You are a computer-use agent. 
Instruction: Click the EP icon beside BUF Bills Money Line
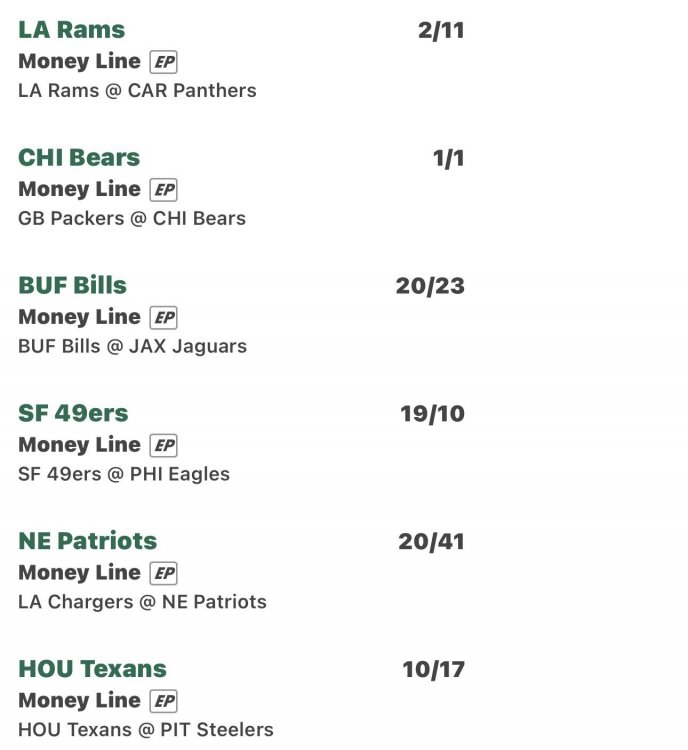tap(163, 318)
